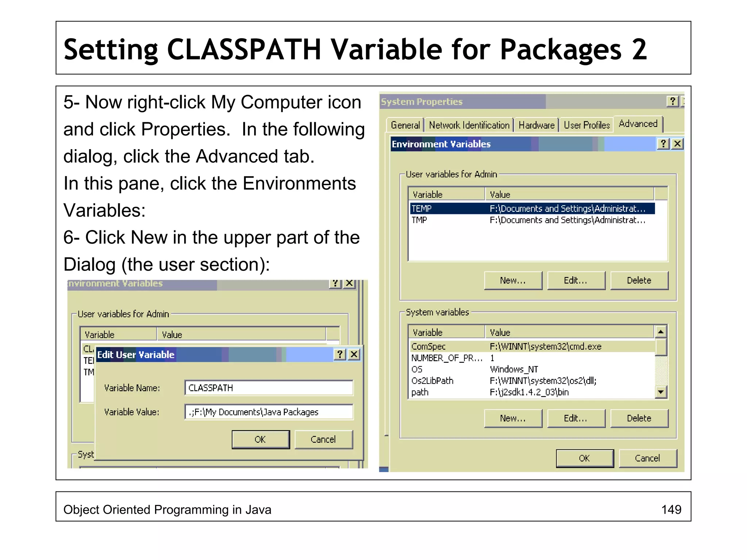
Task: Click help icon in Edit User Variable dialog
Action: pos(340,354)
